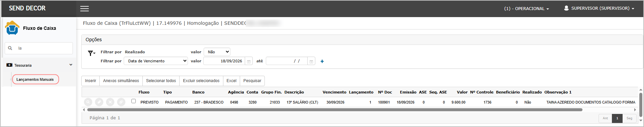The width and height of the screenshot is (644, 127).
Task: Select page 1 in pagination
Action: [617, 118]
